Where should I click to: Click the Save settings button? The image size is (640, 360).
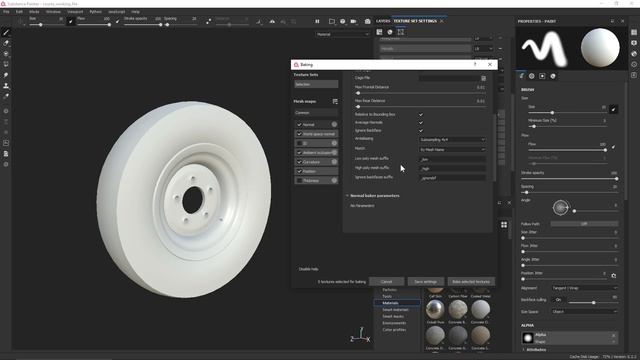(426, 282)
